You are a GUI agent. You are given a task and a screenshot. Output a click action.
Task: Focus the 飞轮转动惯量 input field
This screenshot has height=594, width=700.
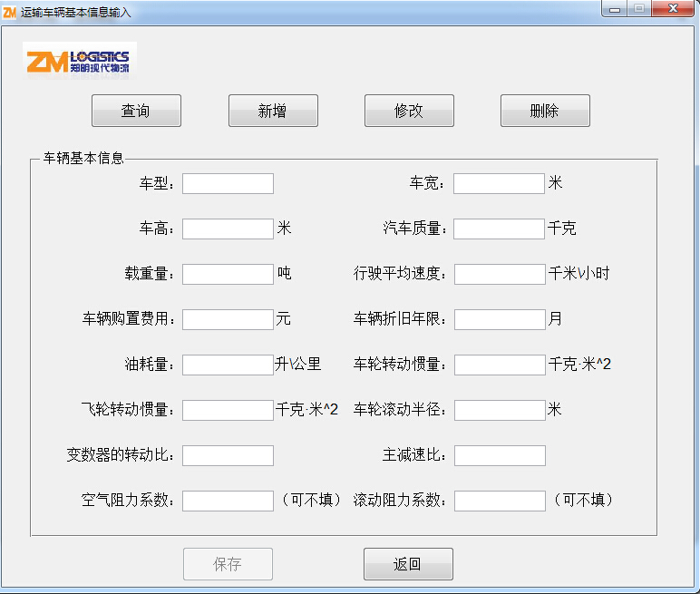[x=228, y=410]
